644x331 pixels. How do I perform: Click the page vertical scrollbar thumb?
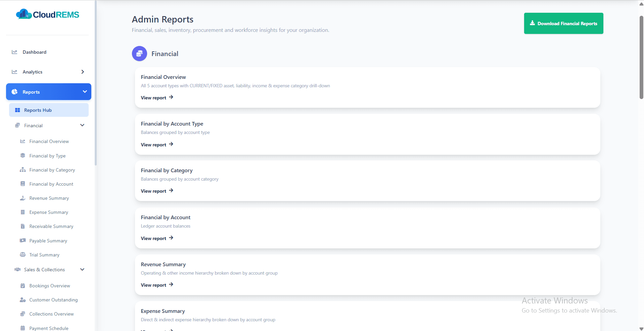[x=641, y=57]
